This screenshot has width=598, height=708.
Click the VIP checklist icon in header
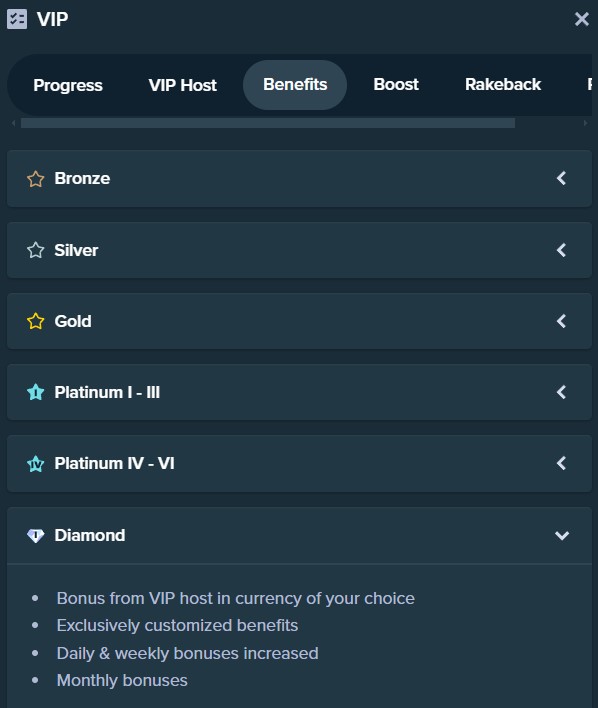click(x=17, y=19)
